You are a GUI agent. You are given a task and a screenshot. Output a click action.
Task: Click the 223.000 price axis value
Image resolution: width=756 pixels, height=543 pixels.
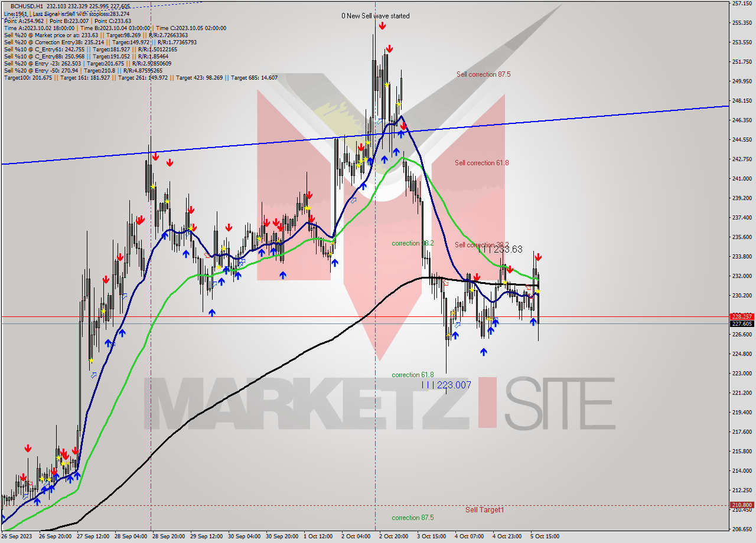pyautogui.click(x=742, y=374)
